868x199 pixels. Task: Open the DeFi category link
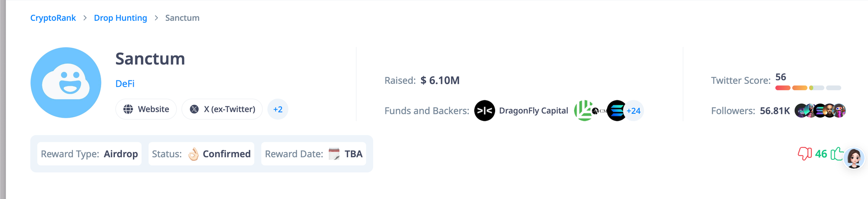pyautogui.click(x=125, y=84)
